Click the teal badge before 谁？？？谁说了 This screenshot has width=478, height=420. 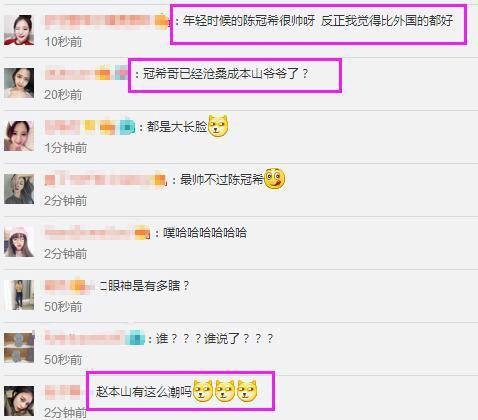135,339
